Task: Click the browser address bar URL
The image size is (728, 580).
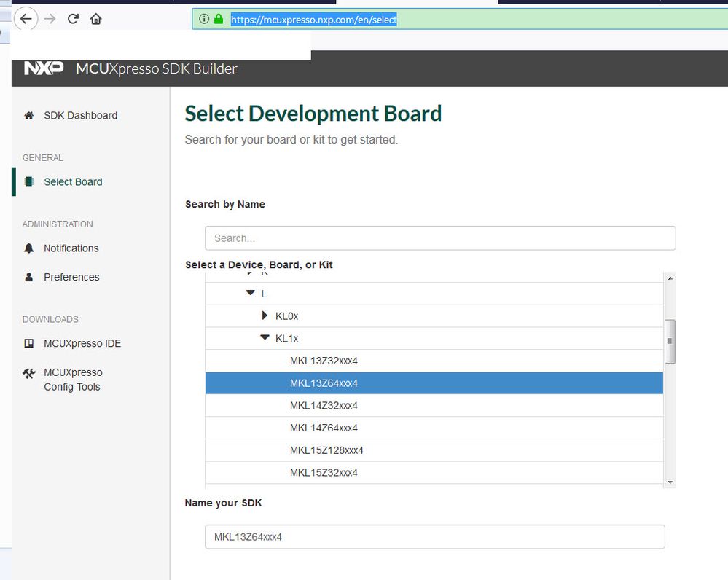Action: [x=314, y=20]
